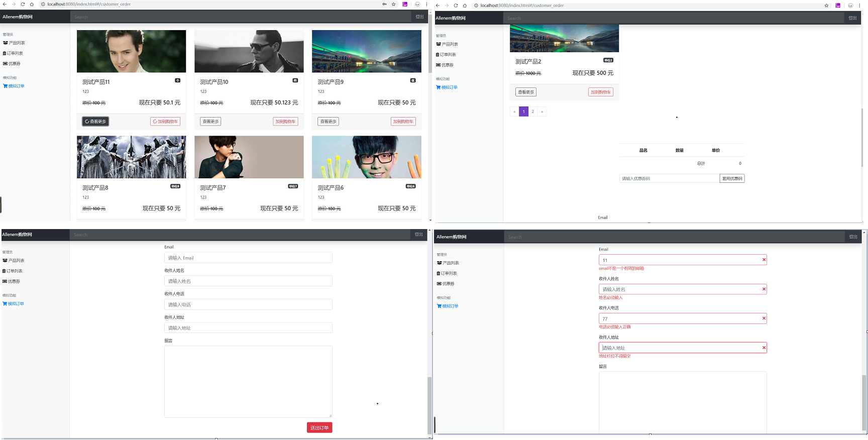This screenshot has width=868, height=440.
Task: Bookmark page with star in top-right browser
Action: (x=826, y=6)
